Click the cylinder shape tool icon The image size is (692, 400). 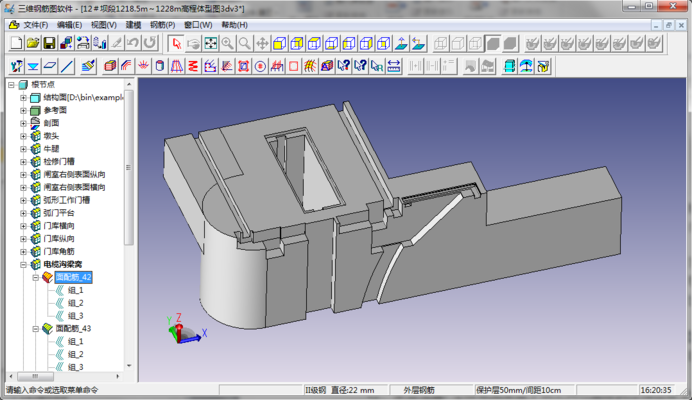point(160,66)
